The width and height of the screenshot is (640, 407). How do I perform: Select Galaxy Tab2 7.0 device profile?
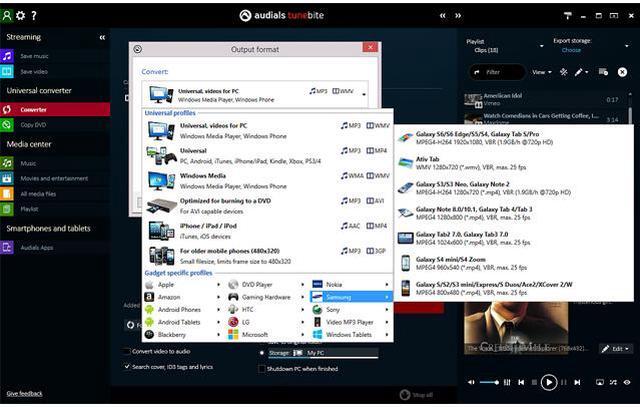tap(514, 238)
